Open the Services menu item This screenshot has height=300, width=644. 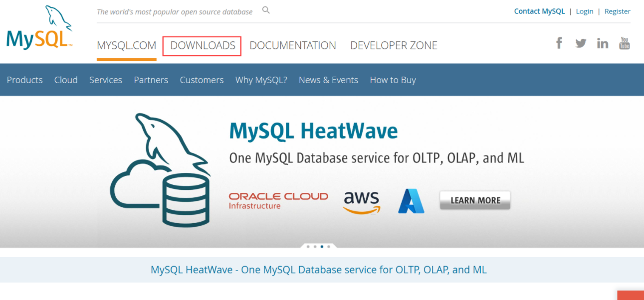tap(106, 80)
